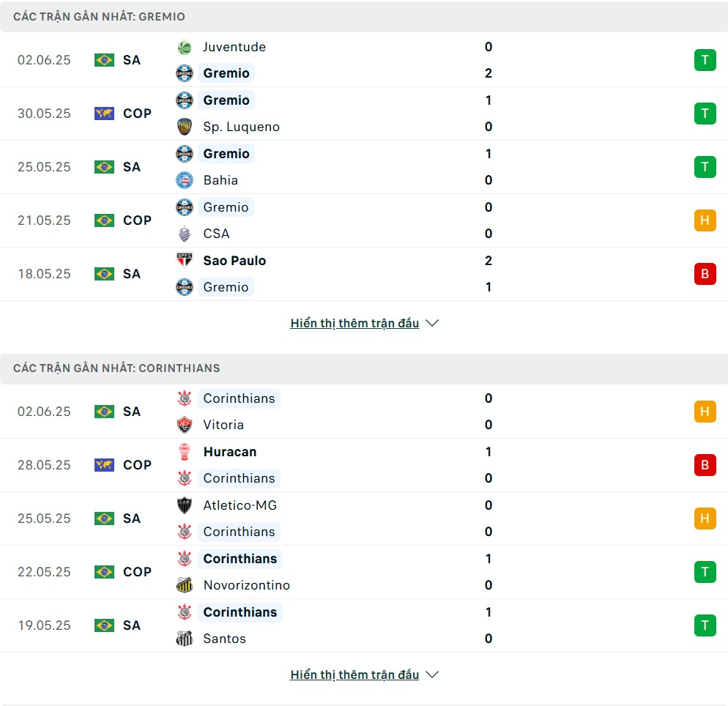Open 'Hiển thị thêm trận đấu' under Gremio
This screenshot has width=728, height=706.
(x=354, y=323)
